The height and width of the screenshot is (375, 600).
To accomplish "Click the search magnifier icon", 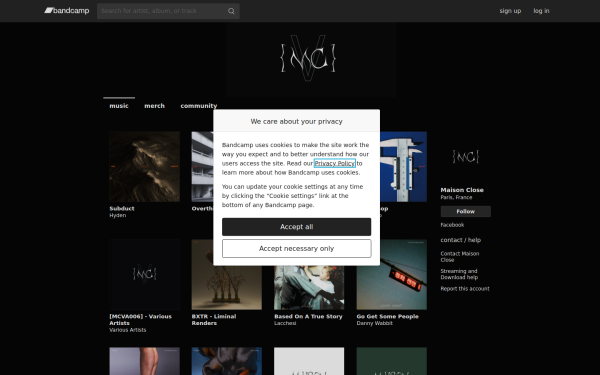I will coord(231,11).
